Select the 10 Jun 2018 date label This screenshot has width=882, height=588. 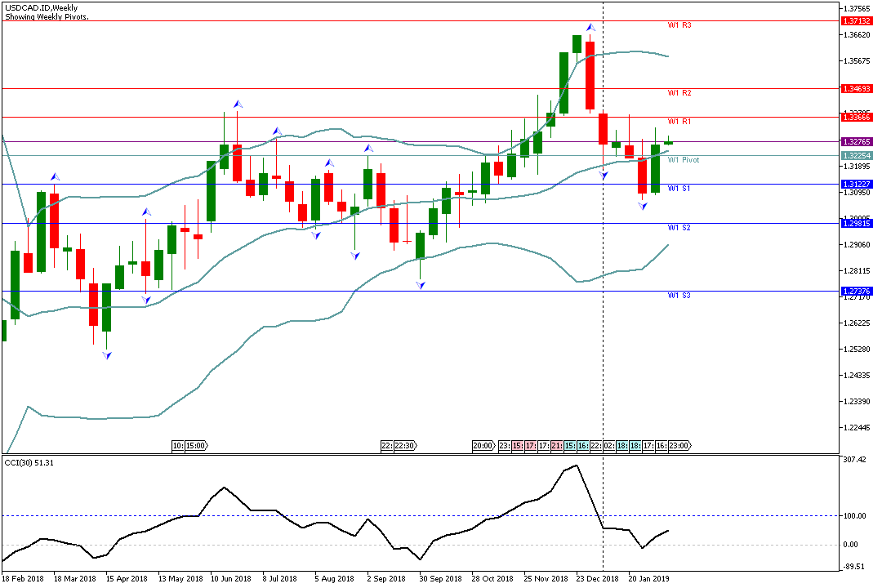(230, 578)
